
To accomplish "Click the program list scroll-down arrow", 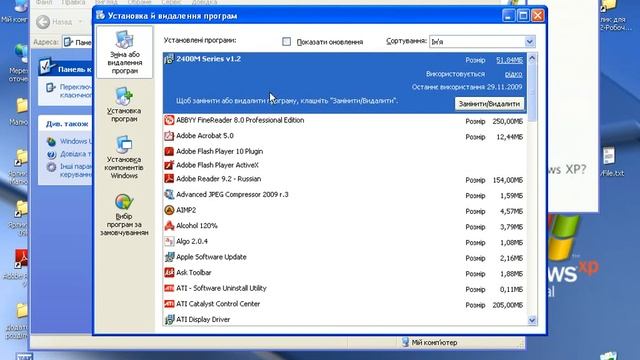I will (532, 320).
